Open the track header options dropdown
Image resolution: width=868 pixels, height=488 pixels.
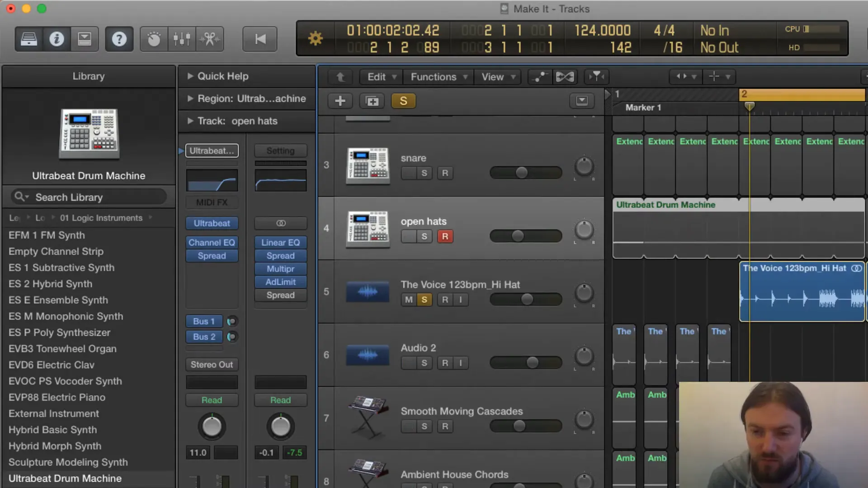click(x=582, y=100)
